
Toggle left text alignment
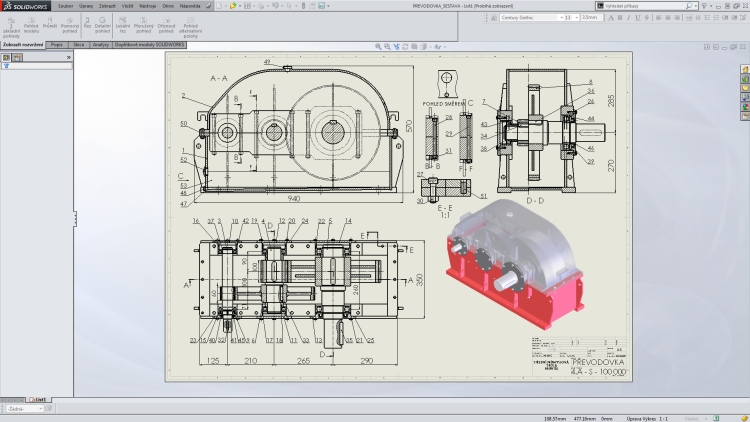coord(659,17)
